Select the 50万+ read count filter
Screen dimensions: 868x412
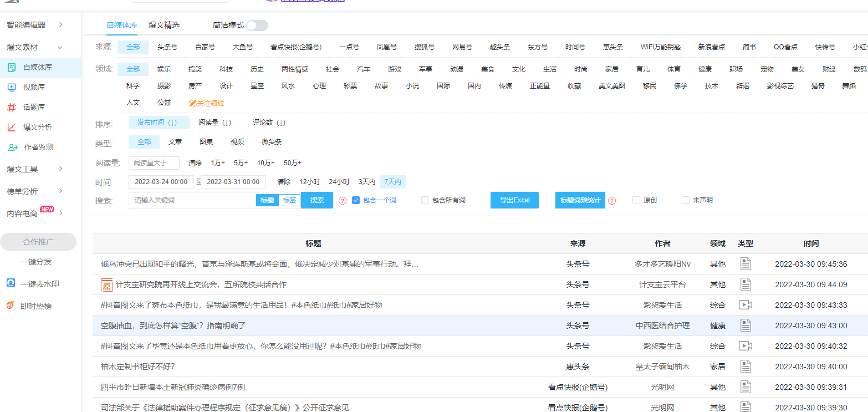[292, 162]
